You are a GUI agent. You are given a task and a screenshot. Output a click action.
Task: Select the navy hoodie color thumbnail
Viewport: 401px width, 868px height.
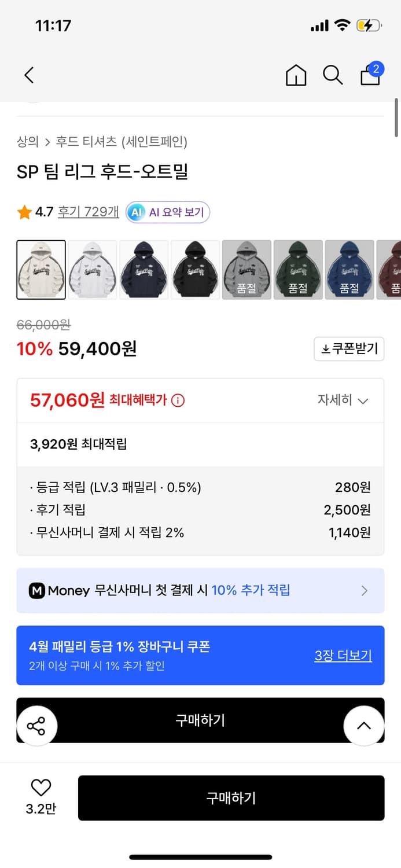click(x=144, y=270)
